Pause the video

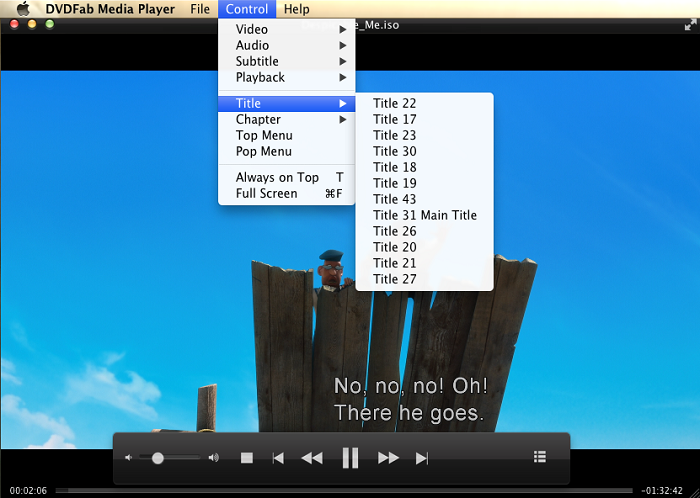350,458
